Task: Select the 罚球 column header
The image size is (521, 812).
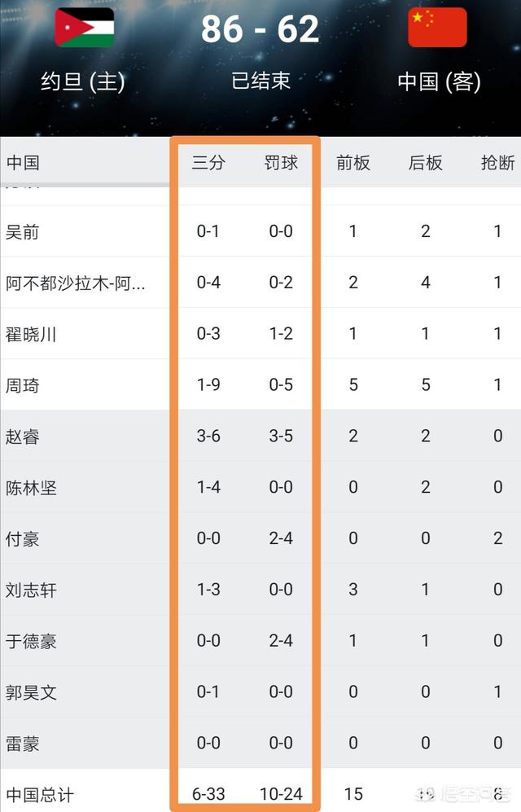Action: [x=281, y=163]
